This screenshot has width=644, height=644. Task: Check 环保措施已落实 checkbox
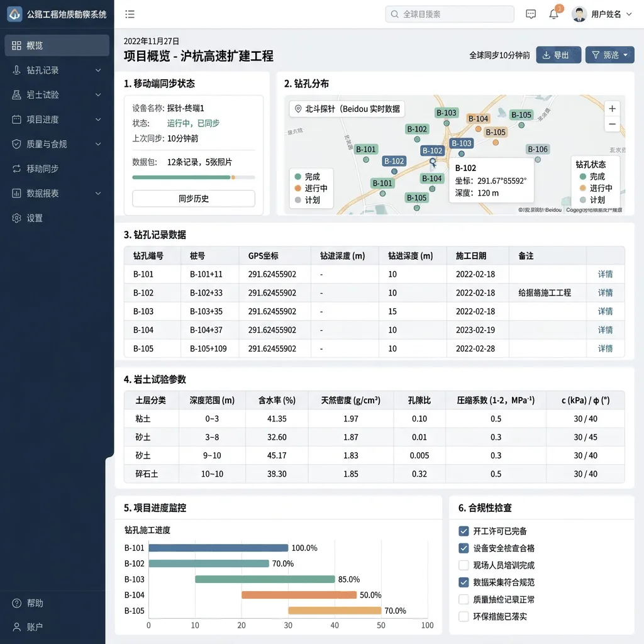tap(464, 616)
